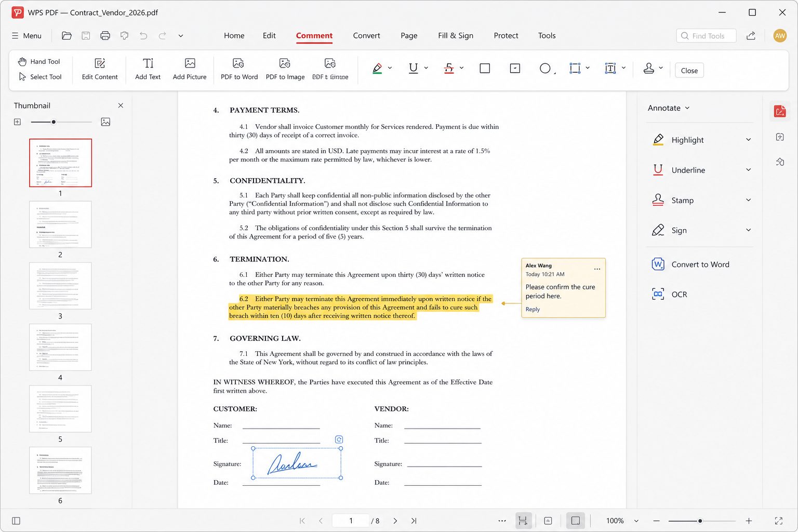798x532 pixels.
Task: Expand Underline options in side panel
Action: [x=749, y=170]
